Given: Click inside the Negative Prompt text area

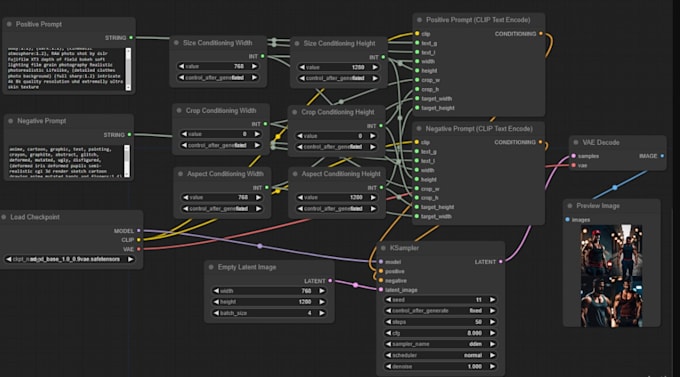Looking at the screenshot, I should point(65,161).
